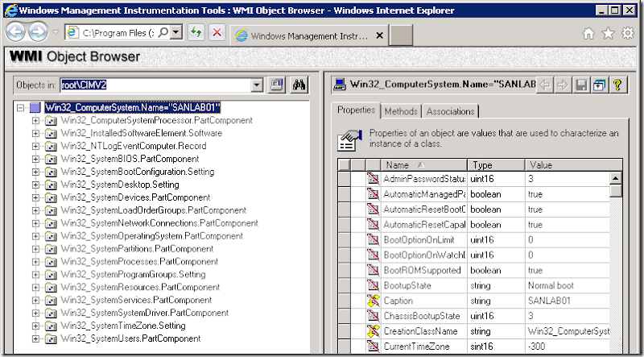Refresh the page with the green arrows icon

[196, 32]
